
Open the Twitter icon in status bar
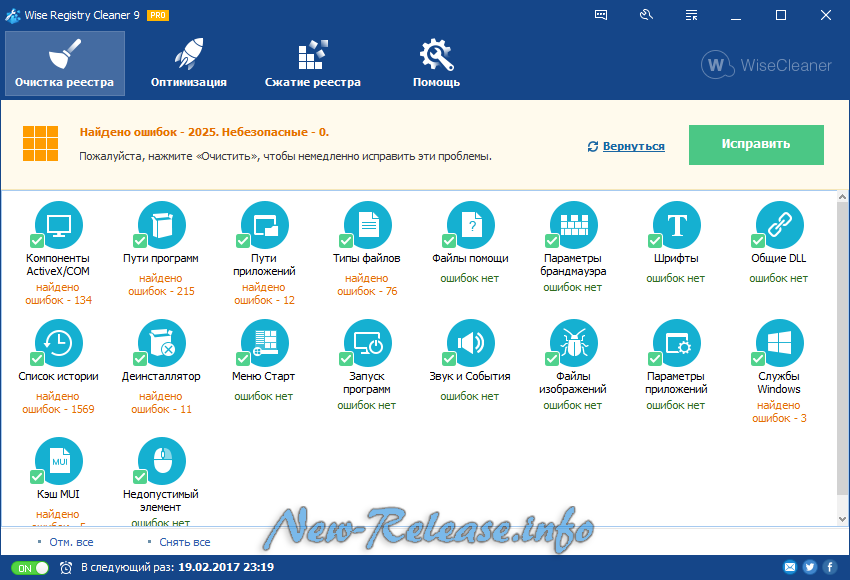810,567
